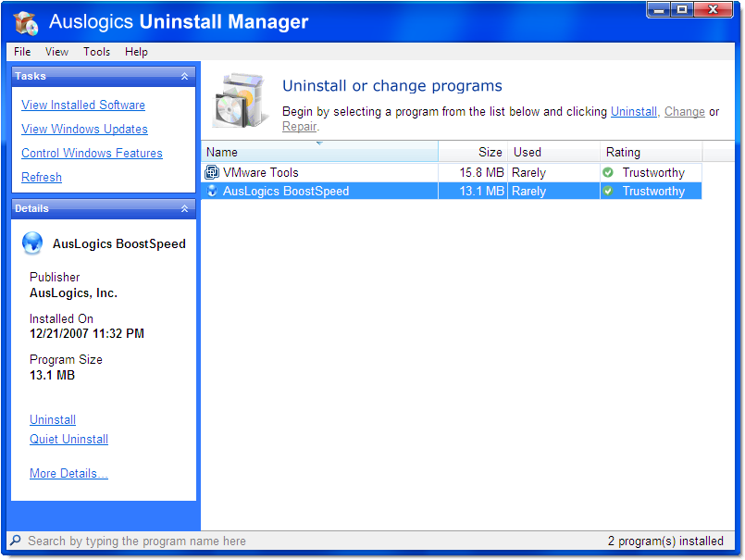Select the VMware Tools row name
Image resolution: width=745 pixels, height=560 pixels.
260,172
